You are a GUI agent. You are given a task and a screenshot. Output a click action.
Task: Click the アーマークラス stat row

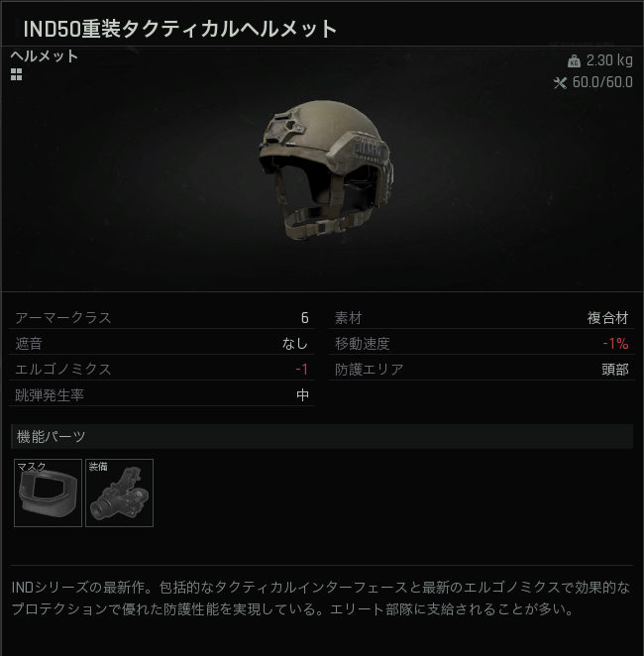[x=161, y=317]
